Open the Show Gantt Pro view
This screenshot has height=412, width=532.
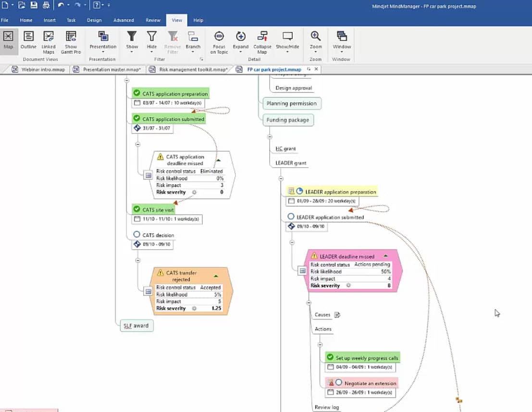point(71,42)
